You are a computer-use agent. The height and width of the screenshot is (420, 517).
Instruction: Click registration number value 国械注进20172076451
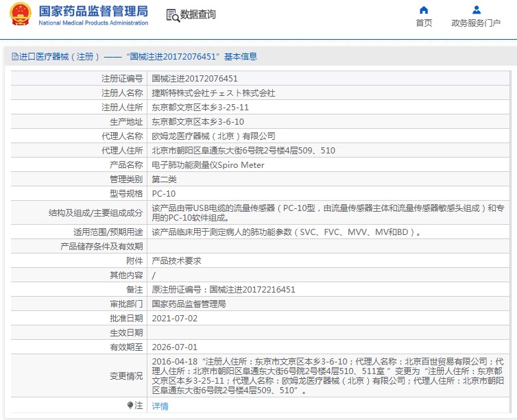coord(195,79)
